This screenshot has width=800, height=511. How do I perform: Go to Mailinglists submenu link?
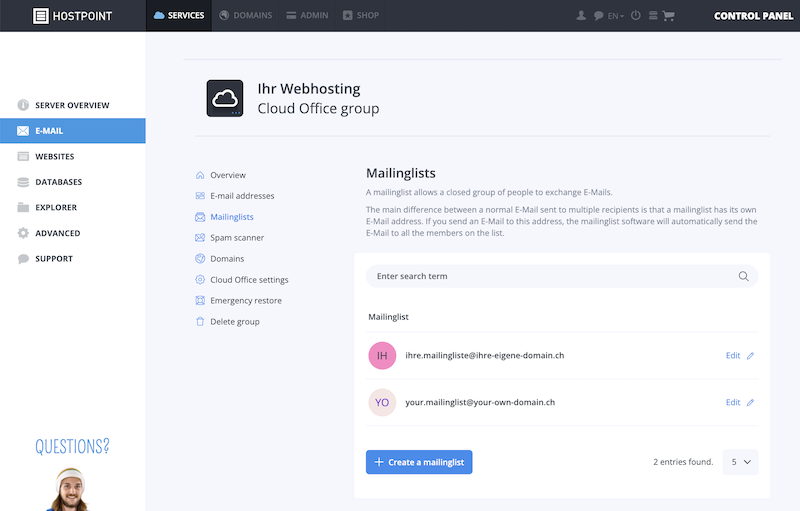coord(232,217)
